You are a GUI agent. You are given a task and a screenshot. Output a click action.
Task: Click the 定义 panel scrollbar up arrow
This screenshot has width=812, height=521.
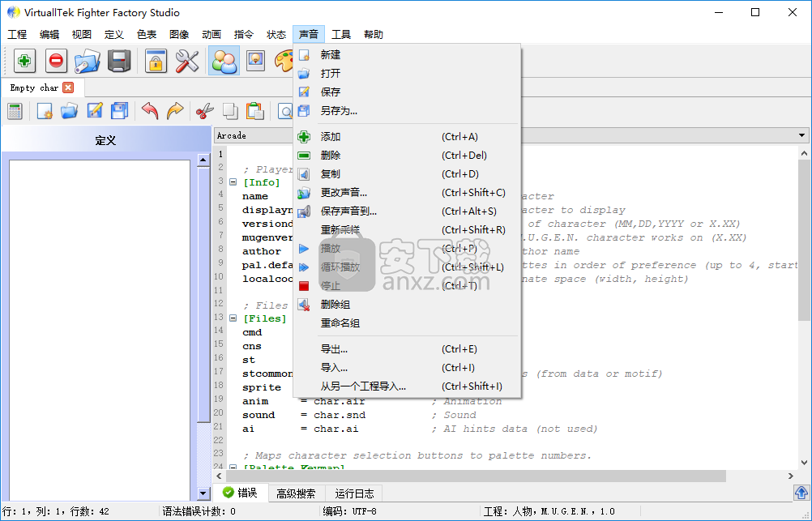point(203,160)
